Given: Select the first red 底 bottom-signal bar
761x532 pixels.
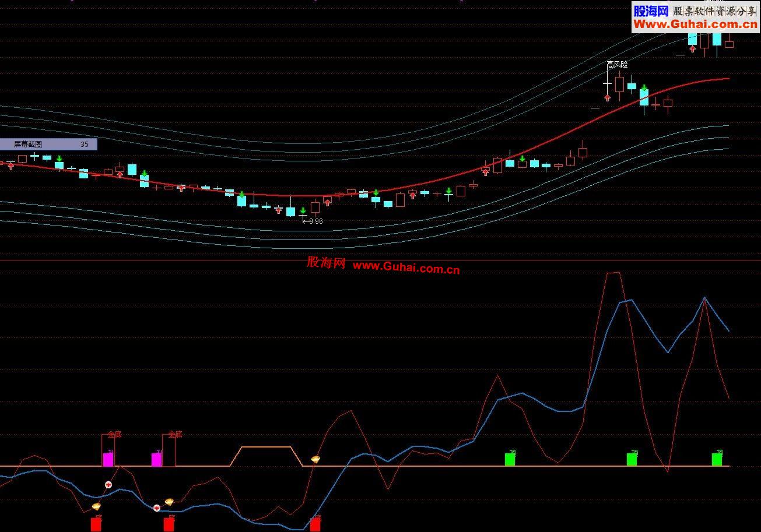Looking at the screenshot, I should click(96, 525).
